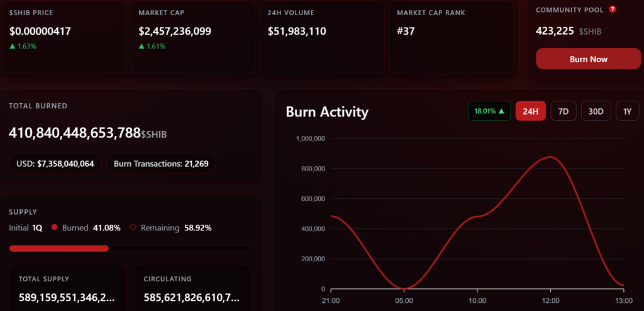Click the 200,000 y-axis label

[313, 259]
